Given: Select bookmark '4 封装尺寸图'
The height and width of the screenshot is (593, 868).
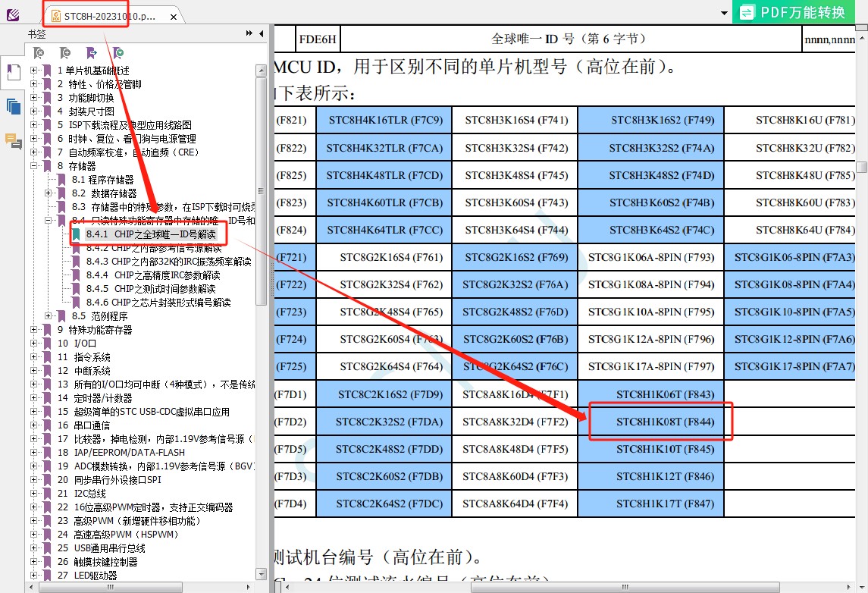Looking at the screenshot, I should (x=86, y=111).
